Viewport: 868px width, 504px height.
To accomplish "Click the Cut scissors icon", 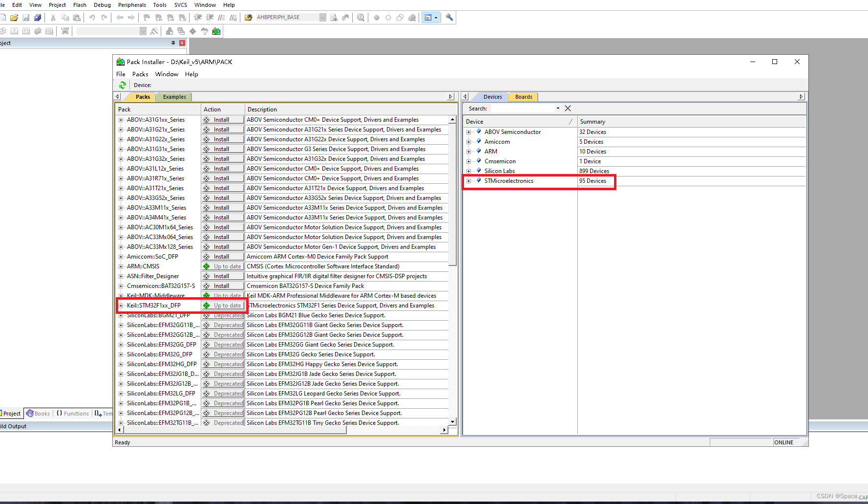I will 53,18.
